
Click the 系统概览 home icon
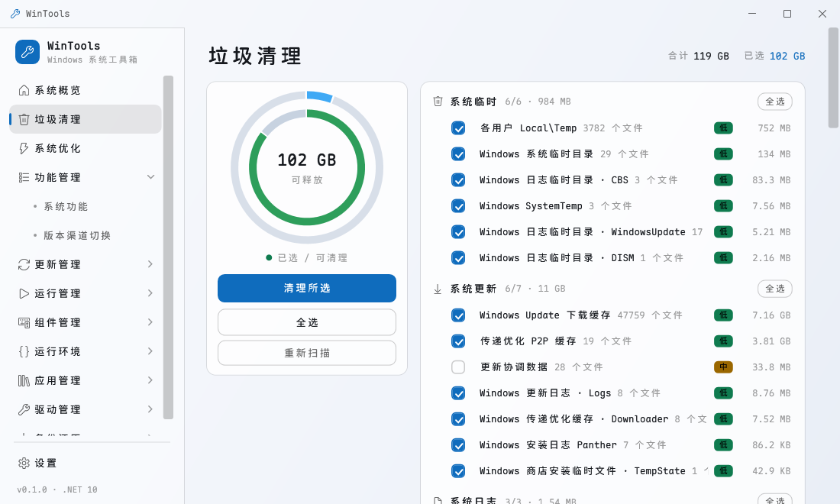coord(24,90)
